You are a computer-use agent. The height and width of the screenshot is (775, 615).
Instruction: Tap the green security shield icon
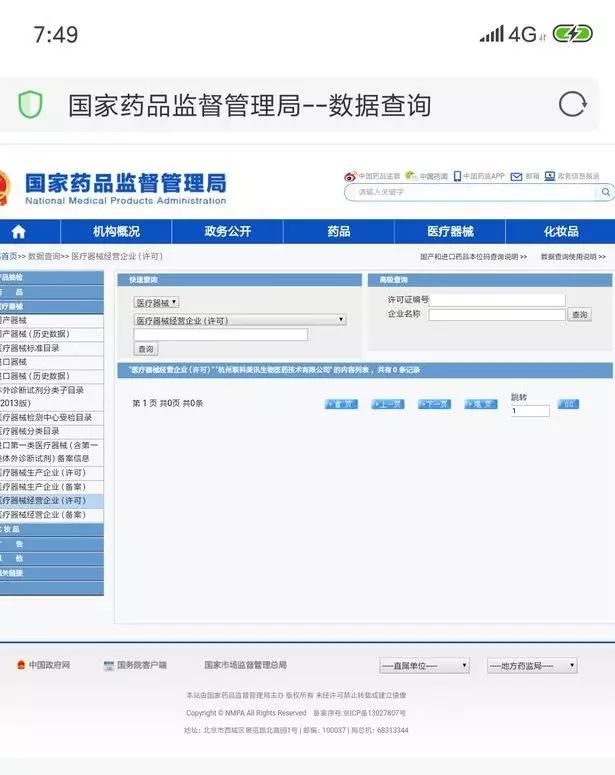pos(30,104)
